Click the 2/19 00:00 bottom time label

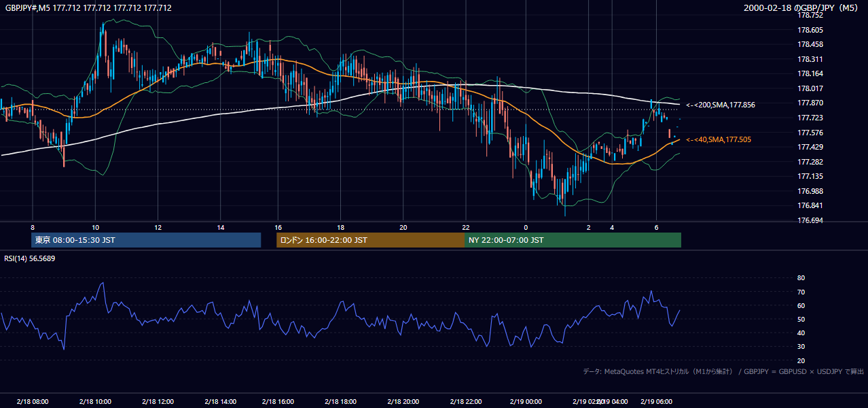[x=525, y=402]
